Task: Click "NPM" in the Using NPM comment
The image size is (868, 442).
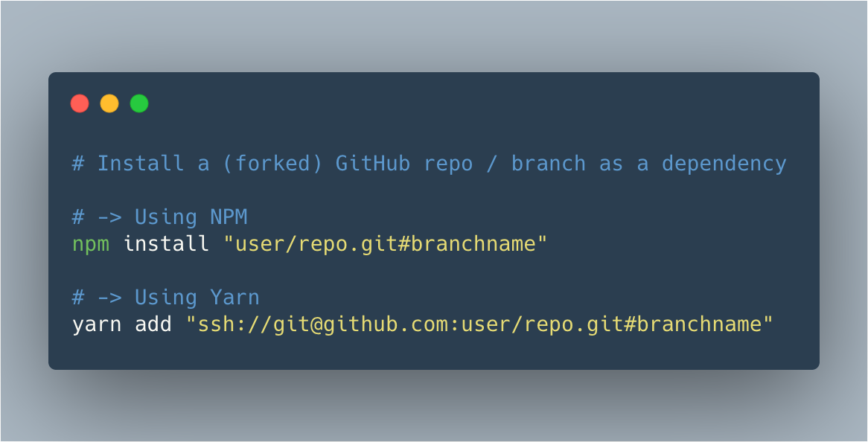Action: (x=229, y=217)
